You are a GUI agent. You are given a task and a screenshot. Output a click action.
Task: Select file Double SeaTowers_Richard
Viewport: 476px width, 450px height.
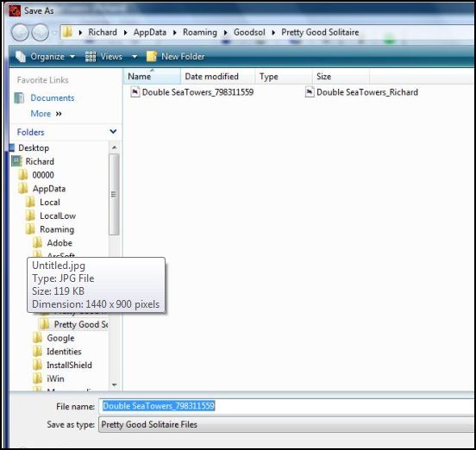361,92
